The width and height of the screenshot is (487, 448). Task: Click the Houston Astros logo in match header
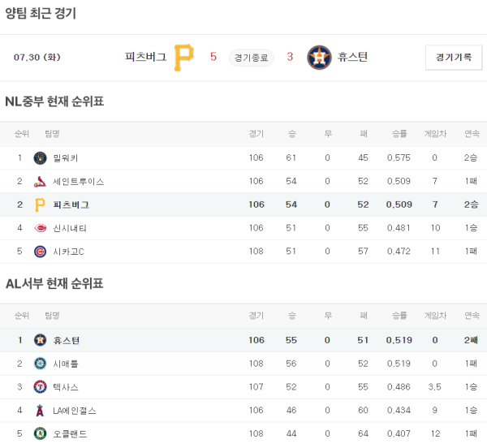pos(320,57)
